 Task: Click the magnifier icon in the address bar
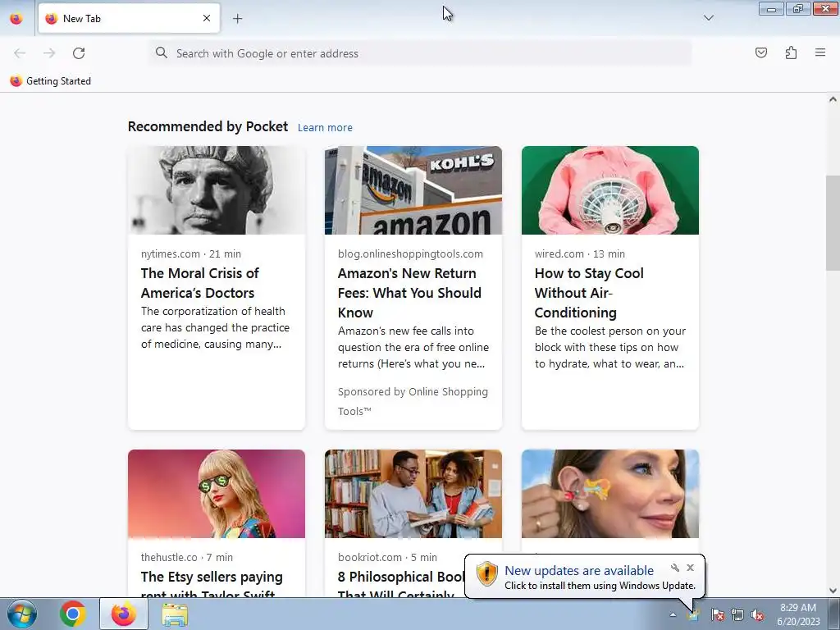(162, 52)
